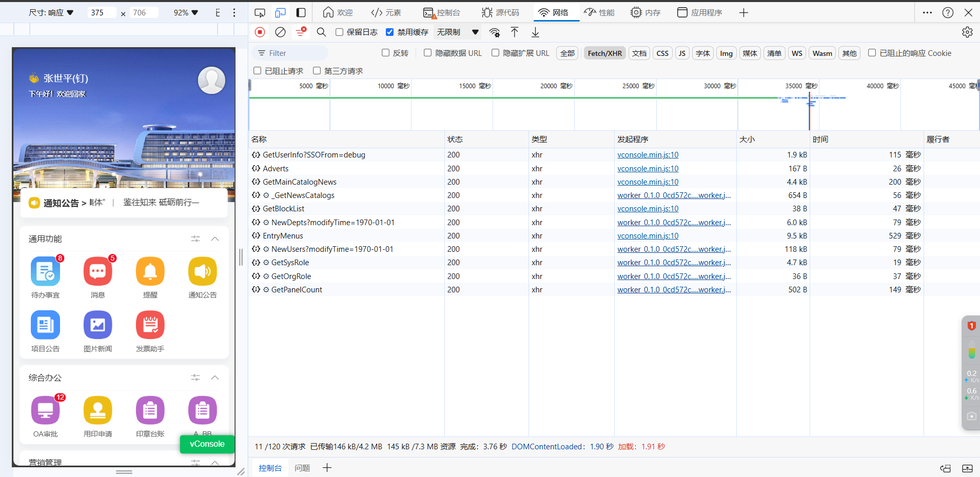Open network conditions wifi-gear icon
This screenshot has width=980, height=477.
pos(495,32)
